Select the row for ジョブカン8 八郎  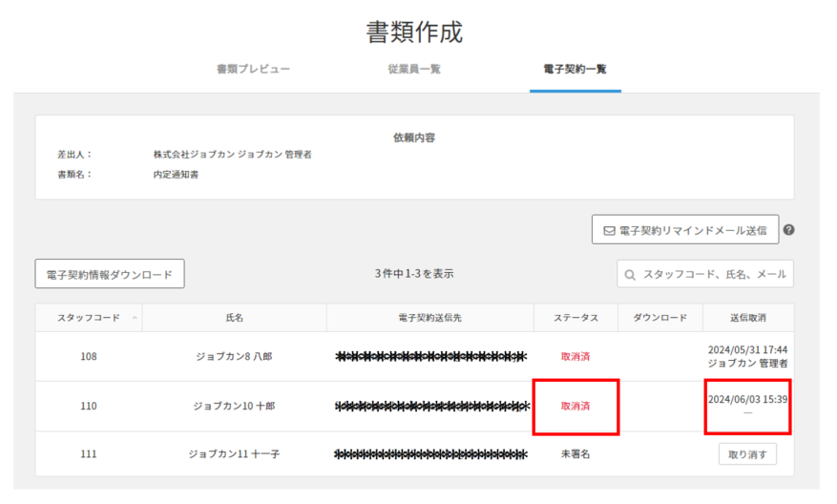click(x=234, y=357)
